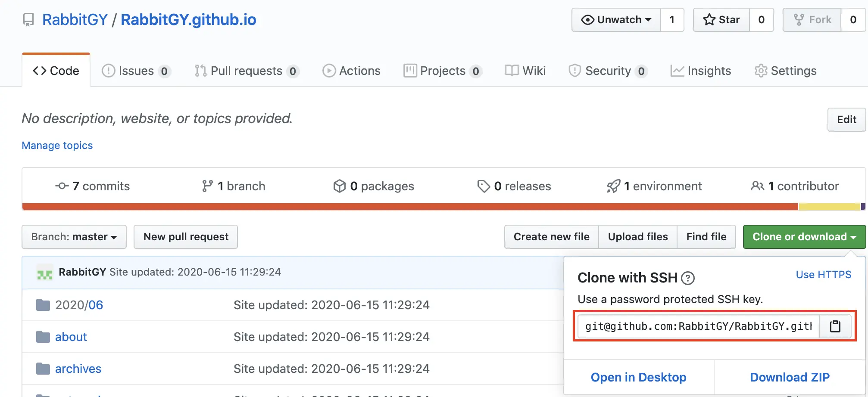Click the rocket environment icon

click(613, 186)
